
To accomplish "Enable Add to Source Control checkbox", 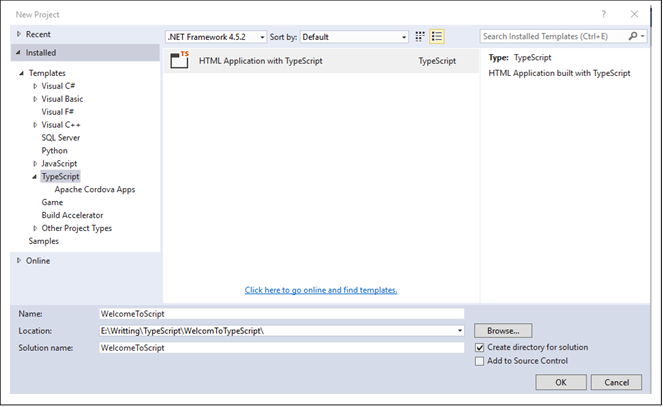I will pyautogui.click(x=479, y=361).
